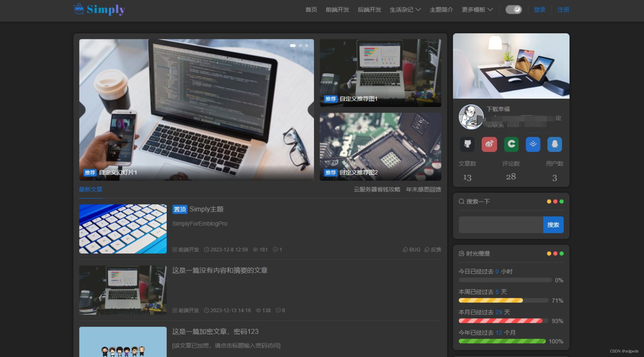The image size is (644, 357).
Task: Select the blue stacked-chevron social icon
Action: (x=533, y=144)
